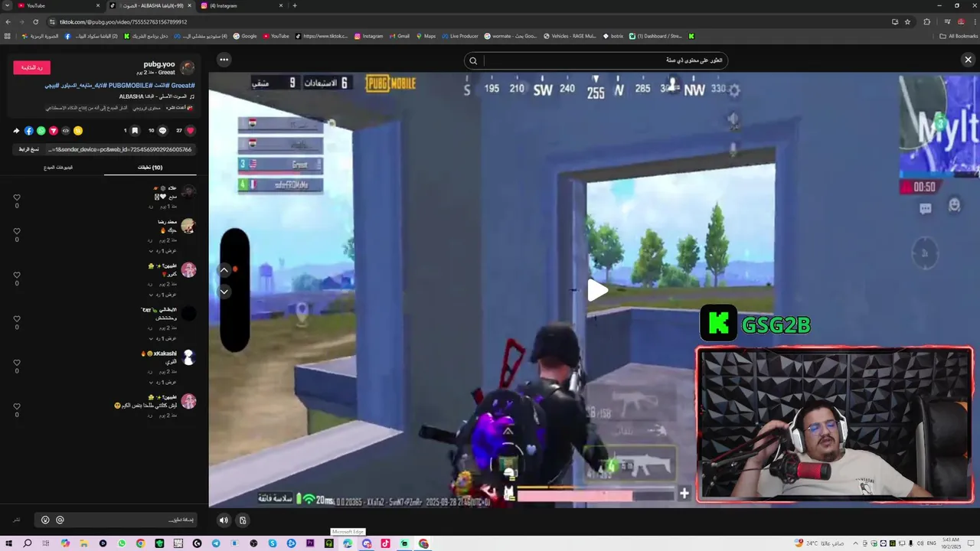Open the TikTok app in taskbar
This screenshot has height=551, width=980.
pos(385,543)
